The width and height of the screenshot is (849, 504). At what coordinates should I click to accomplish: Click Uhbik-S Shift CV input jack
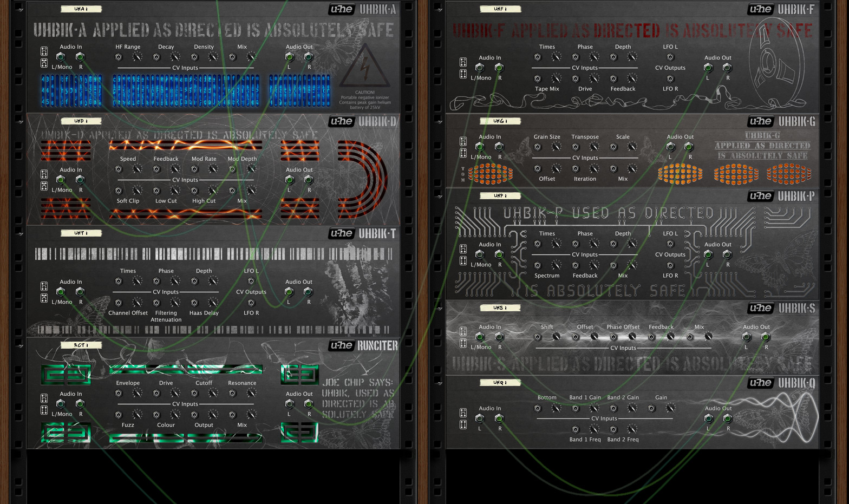[538, 337]
